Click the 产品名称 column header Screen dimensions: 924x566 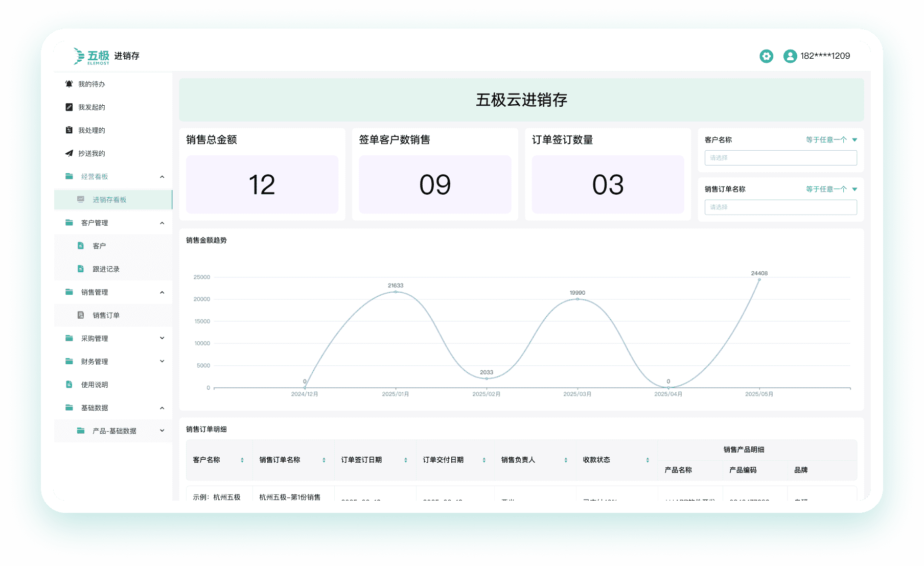click(678, 470)
